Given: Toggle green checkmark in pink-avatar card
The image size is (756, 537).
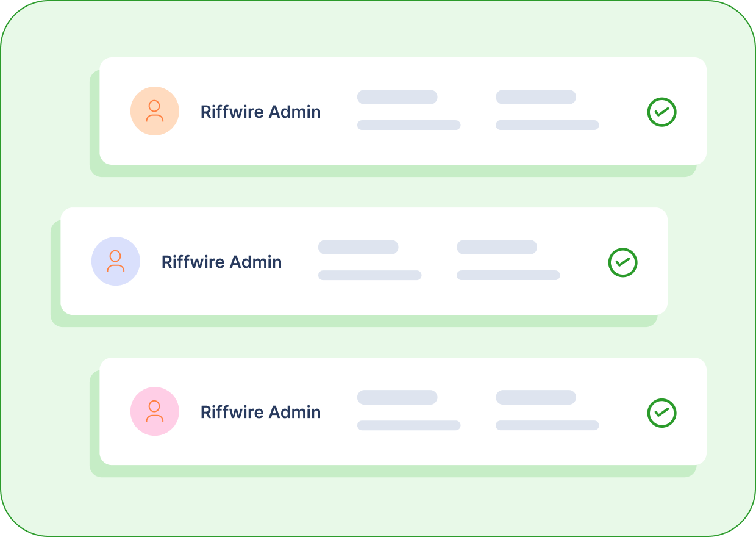Looking at the screenshot, I should [661, 413].
